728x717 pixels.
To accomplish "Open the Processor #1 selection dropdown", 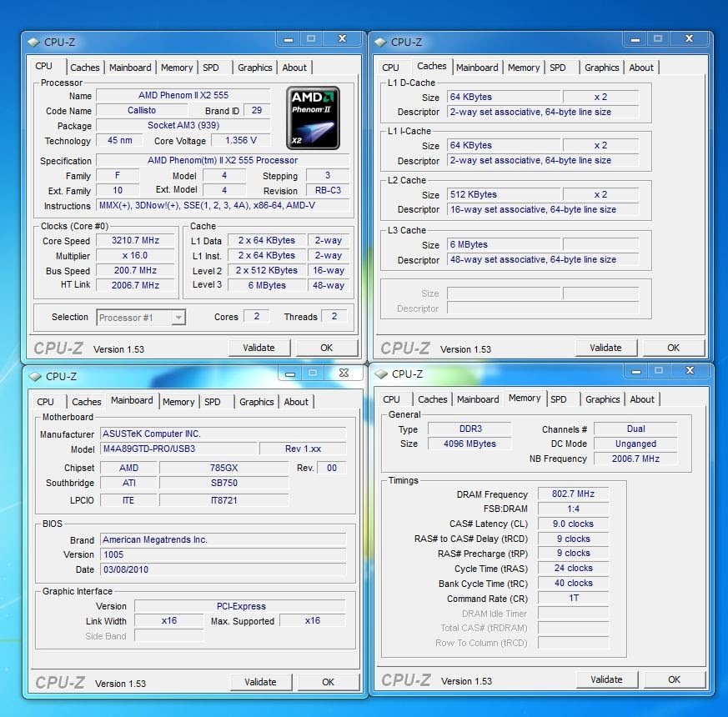I will 141,318.
